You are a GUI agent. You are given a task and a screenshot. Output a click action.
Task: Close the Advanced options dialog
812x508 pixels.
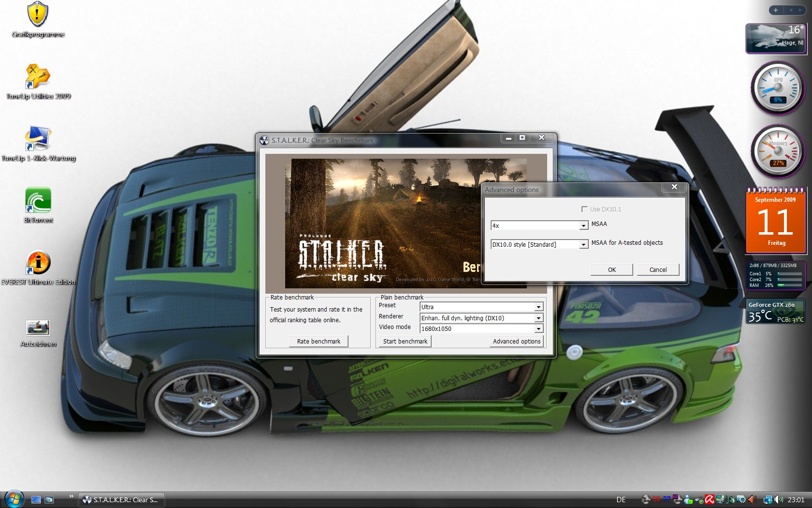pos(674,187)
